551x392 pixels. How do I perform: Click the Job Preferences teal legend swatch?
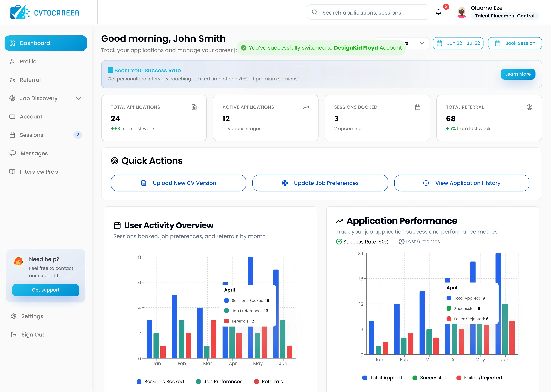pos(198,382)
